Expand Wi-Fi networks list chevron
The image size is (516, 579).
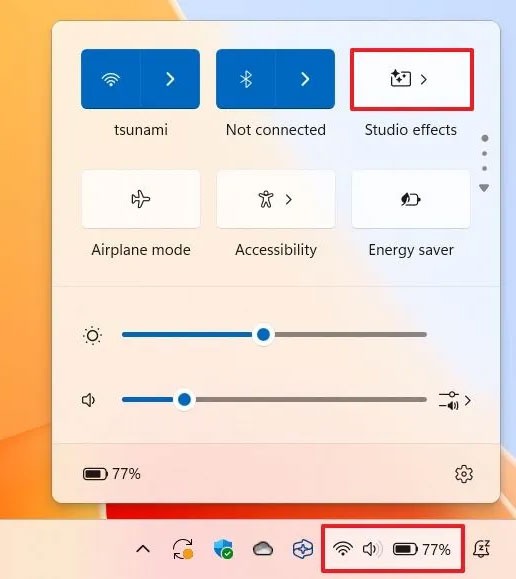coord(170,79)
